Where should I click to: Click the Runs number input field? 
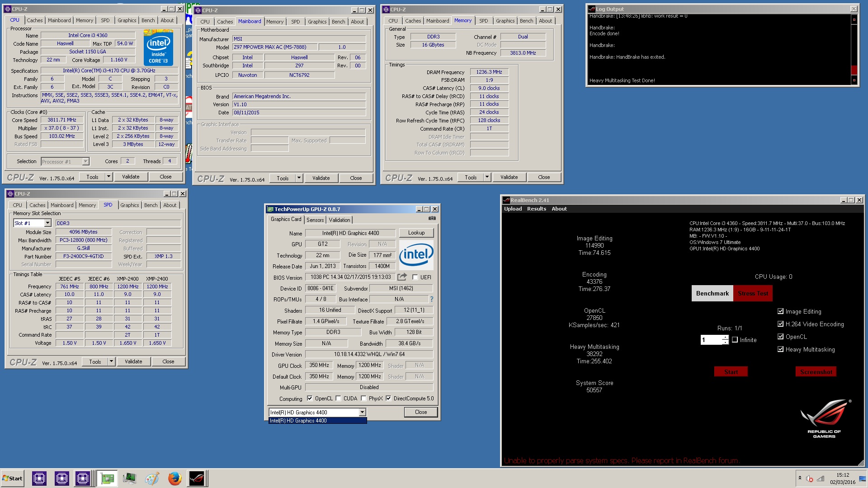tap(711, 340)
